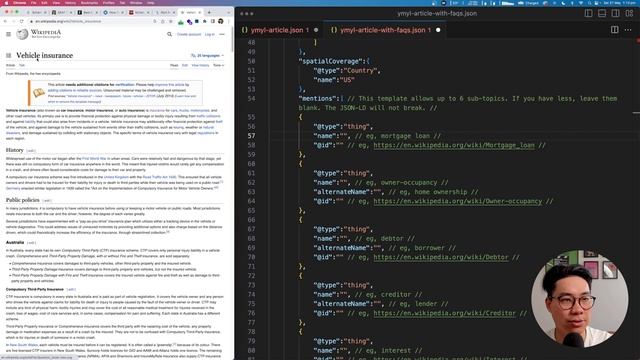This screenshot has width=640, height=360.
Task: Click the Create account link
Action: (189, 34)
